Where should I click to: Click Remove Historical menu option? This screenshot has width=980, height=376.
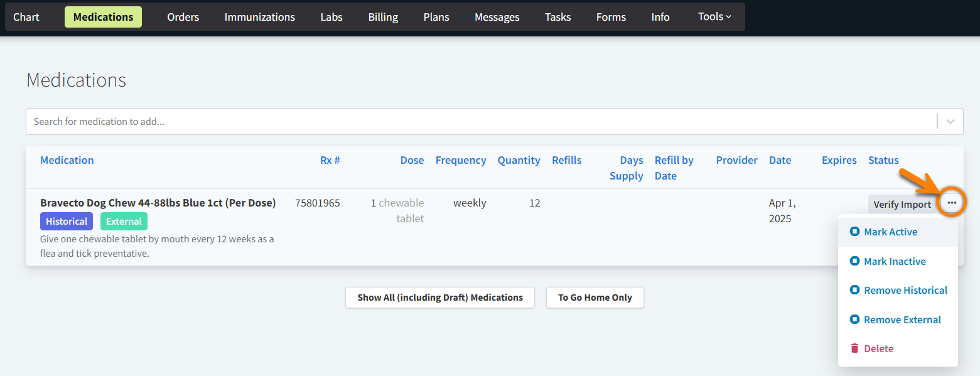[x=905, y=290]
